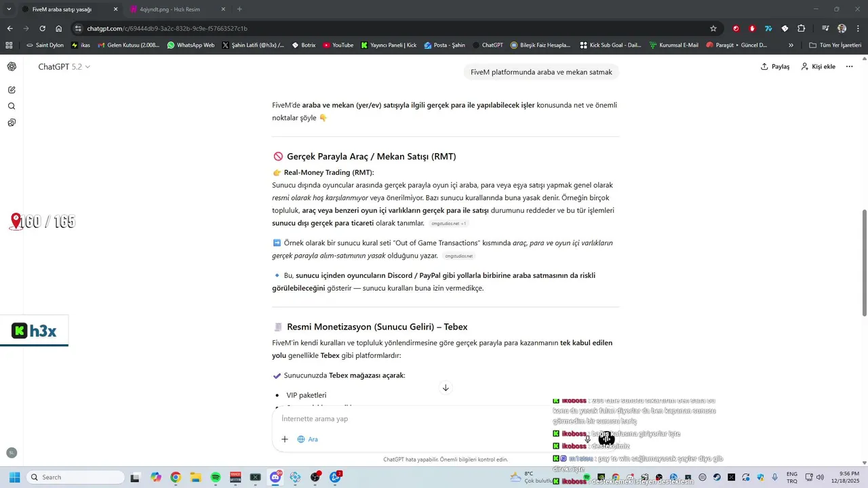Show hidden bookmarks with overflow chevron
The image size is (868, 488).
tap(791, 45)
